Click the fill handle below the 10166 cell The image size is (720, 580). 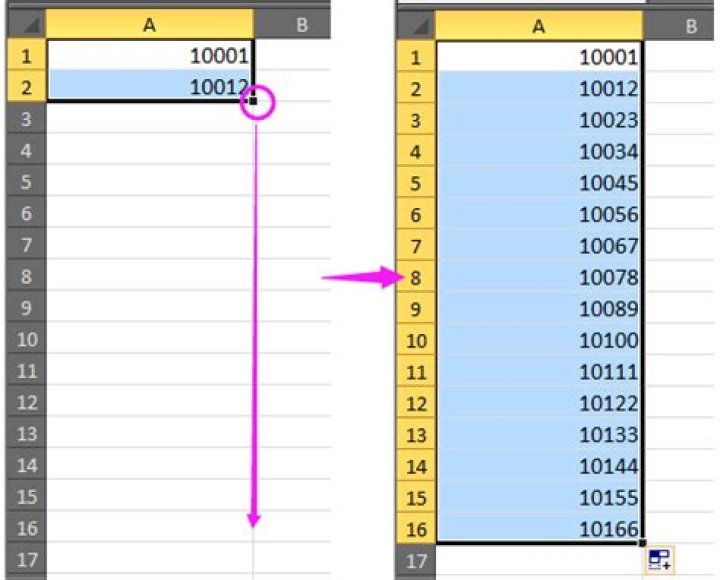(642, 543)
